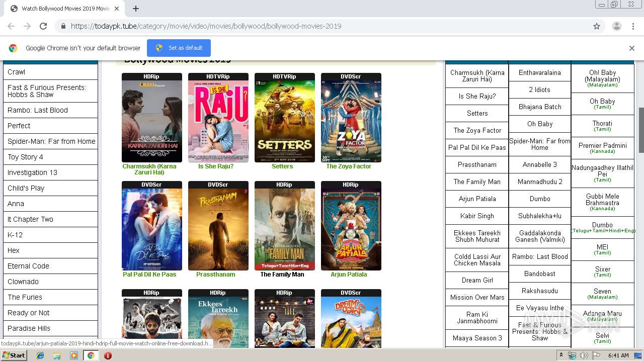The image size is (644, 362).
Task: Click The Zoya Factor title link under poster
Action: pyautogui.click(x=349, y=166)
